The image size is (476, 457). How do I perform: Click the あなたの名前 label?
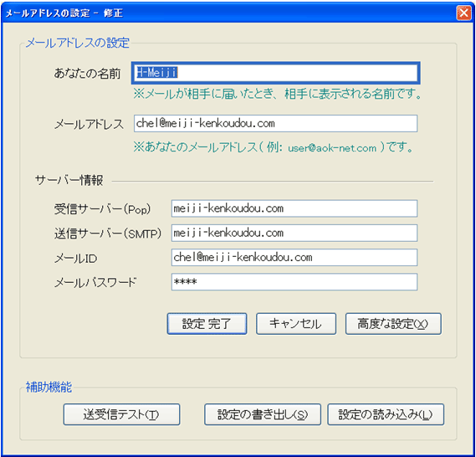point(88,74)
